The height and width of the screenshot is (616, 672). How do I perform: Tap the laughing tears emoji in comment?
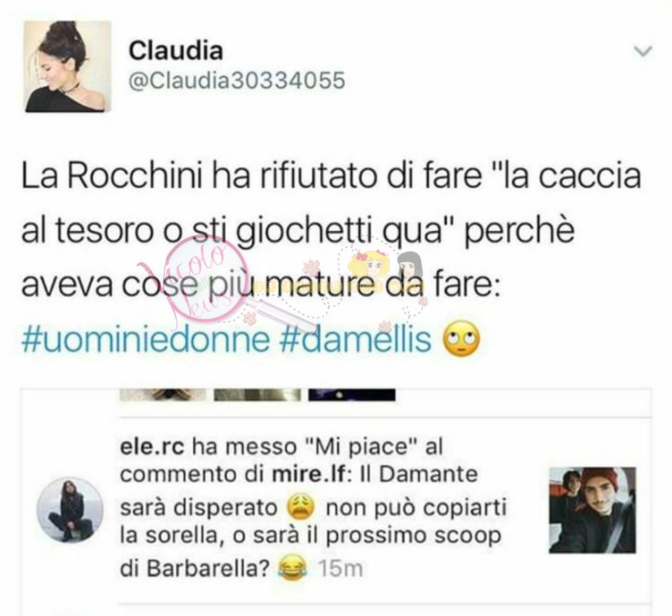point(293,568)
